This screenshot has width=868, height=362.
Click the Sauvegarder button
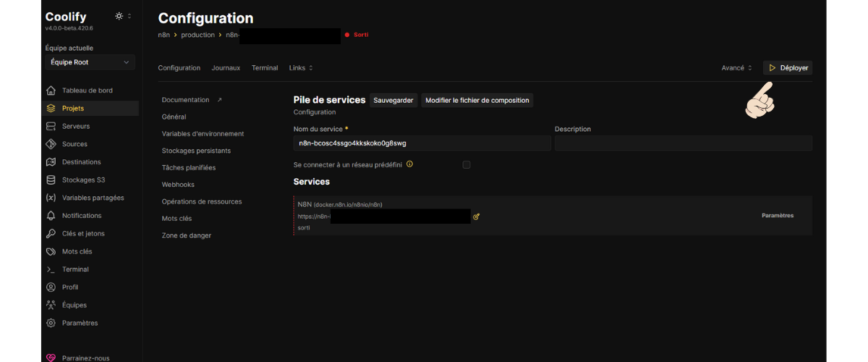click(393, 101)
